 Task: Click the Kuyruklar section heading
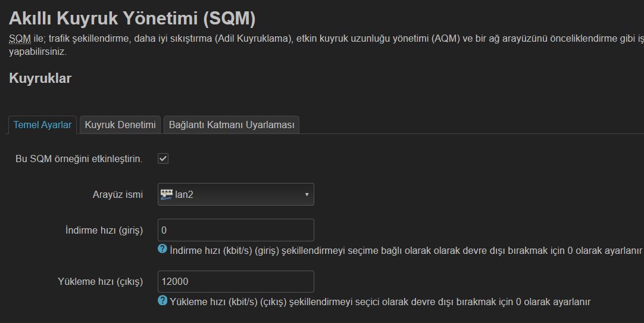(40, 78)
